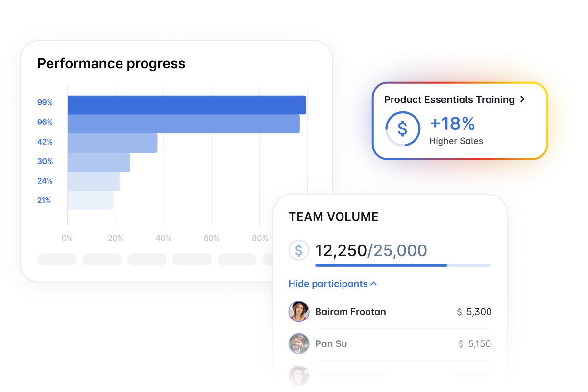Image resolution: width=588 pixels, height=392 pixels.
Task: Select the first gray pill below the chart
Action: click(57, 259)
